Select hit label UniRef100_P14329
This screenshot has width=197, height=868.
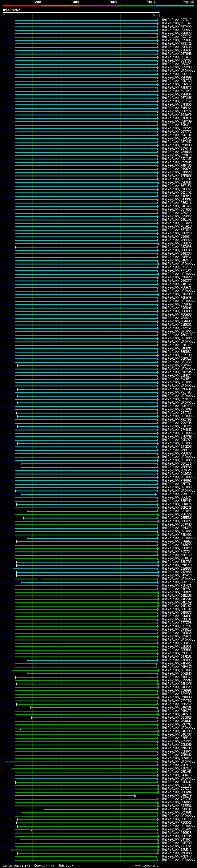point(176,528)
